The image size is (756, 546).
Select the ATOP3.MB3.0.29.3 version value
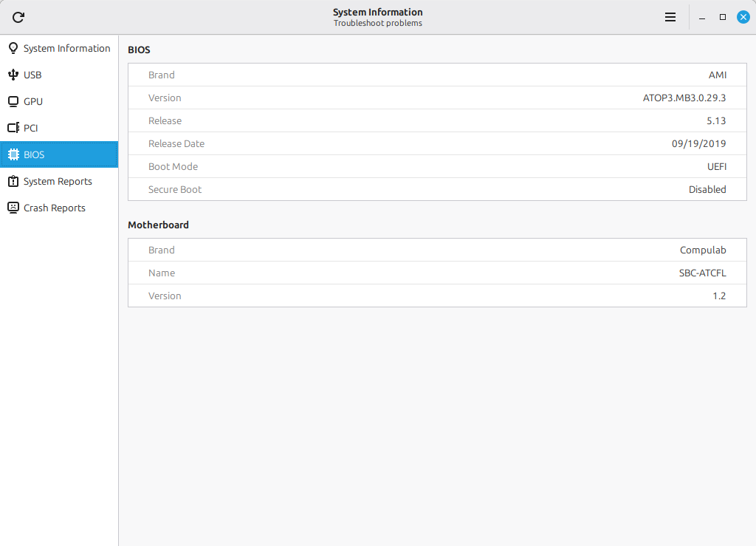point(684,98)
